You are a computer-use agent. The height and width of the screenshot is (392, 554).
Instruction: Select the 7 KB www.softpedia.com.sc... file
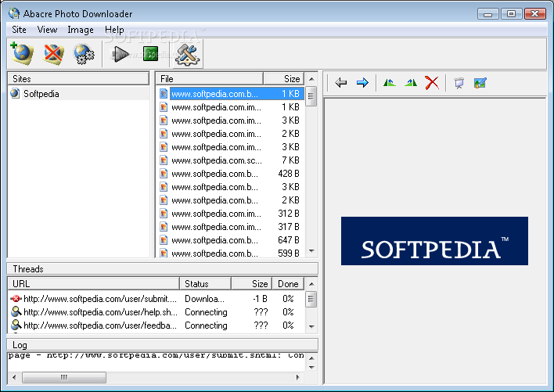click(x=231, y=160)
